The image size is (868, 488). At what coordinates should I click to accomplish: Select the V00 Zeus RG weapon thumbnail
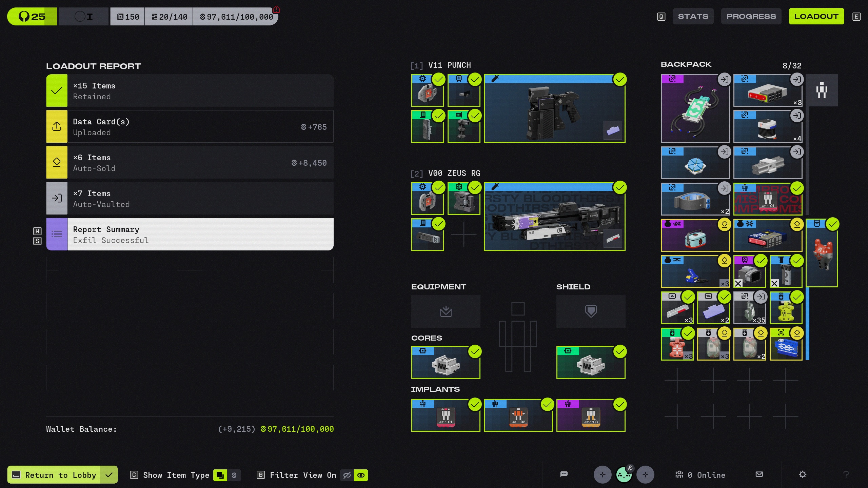tap(554, 217)
